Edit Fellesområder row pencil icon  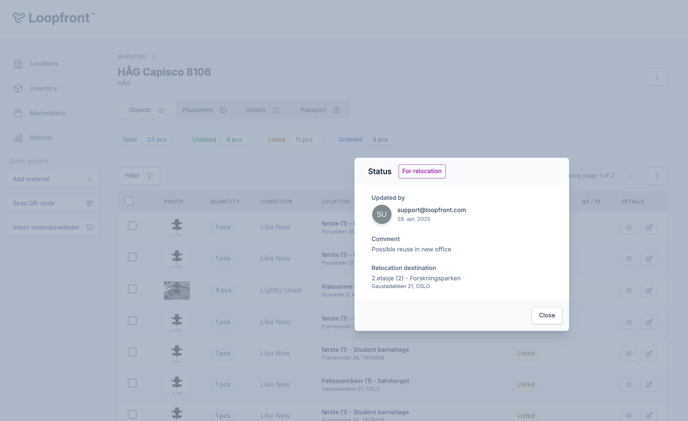(x=649, y=385)
